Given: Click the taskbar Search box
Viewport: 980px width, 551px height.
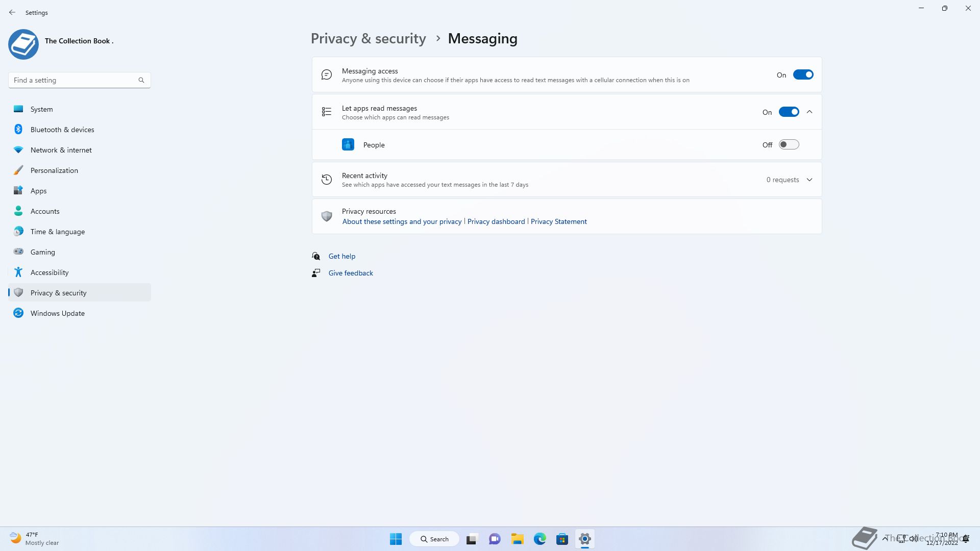Looking at the screenshot, I should [434, 539].
